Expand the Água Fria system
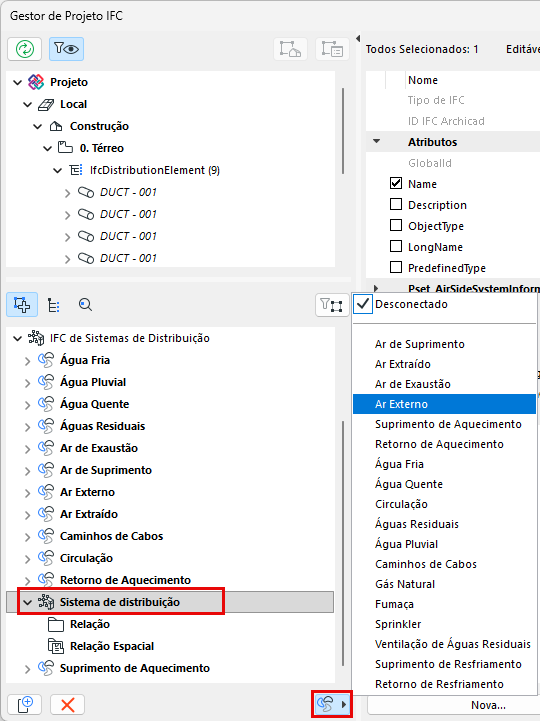The width and height of the screenshot is (540, 721). point(28,361)
